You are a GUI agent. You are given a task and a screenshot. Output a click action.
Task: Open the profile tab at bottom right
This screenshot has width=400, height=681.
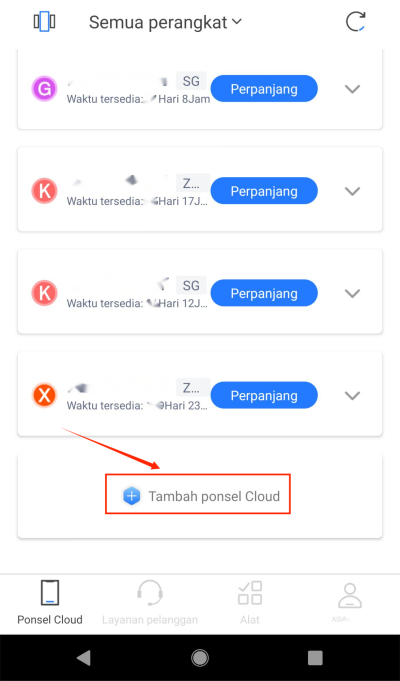point(350,602)
